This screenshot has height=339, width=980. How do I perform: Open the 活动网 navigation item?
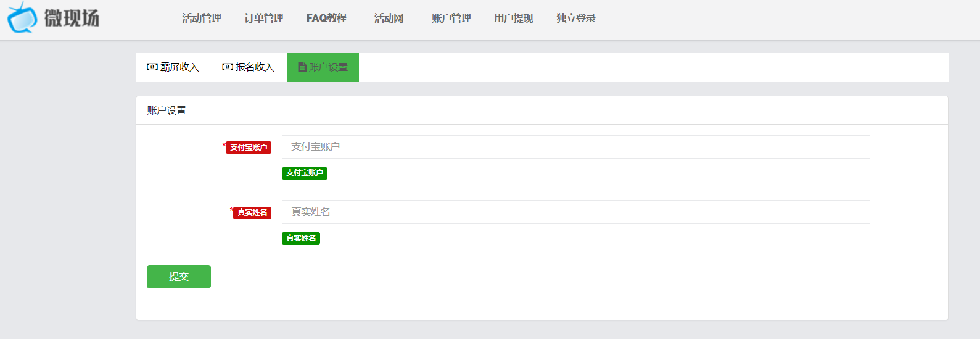click(x=389, y=19)
